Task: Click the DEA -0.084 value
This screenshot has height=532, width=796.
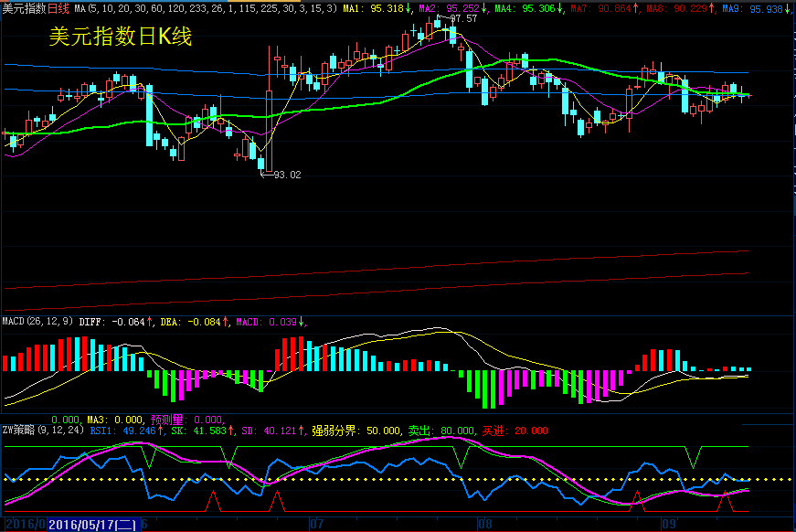Action: [195, 322]
